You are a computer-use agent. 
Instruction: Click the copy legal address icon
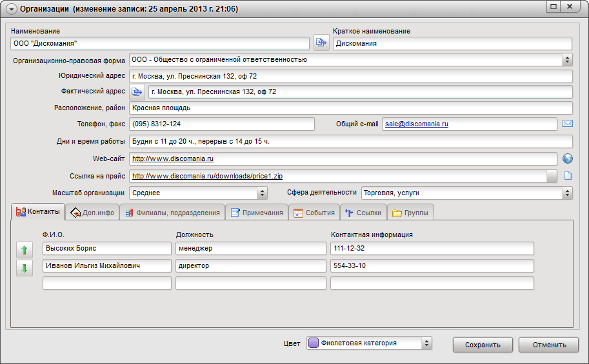(x=137, y=92)
